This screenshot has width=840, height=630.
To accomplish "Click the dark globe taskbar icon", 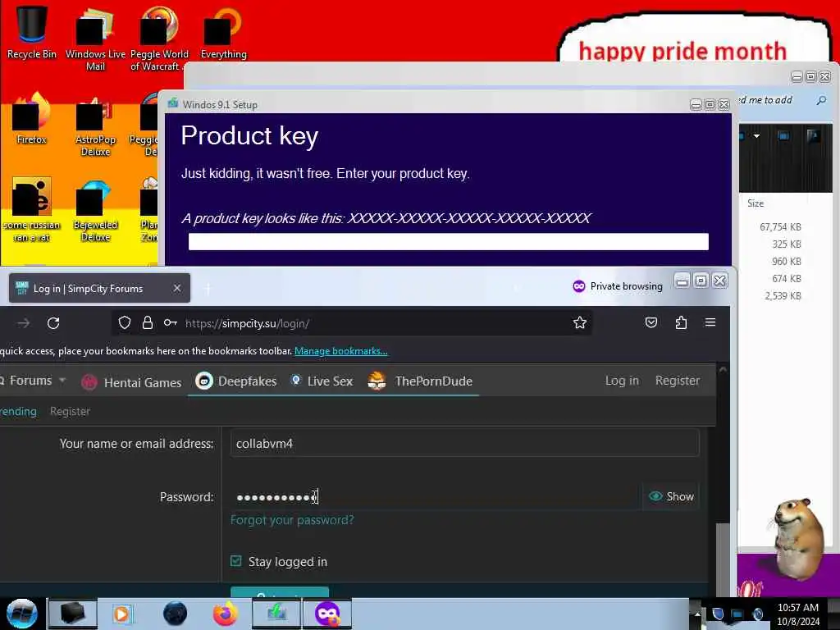I will click(x=175, y=614).
